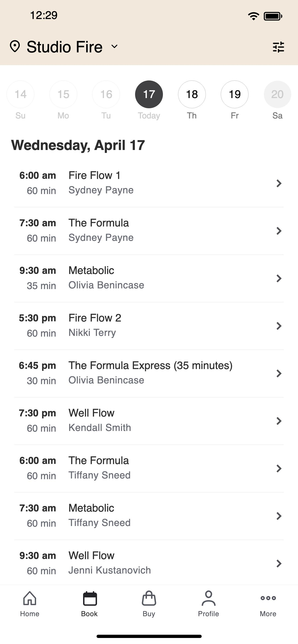Image resolution: width=298 pixels, height=644 pixels.
Task: Select date 20 Saturday
Action: coord(278,94)
